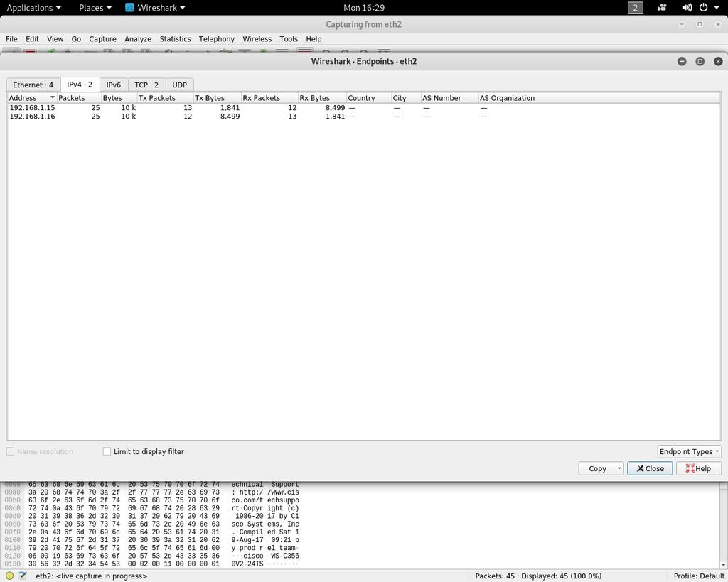This screenshot has height=582, width=728.
Task: Open the Endpoint Types dropdown
Action: pos(689,451)
